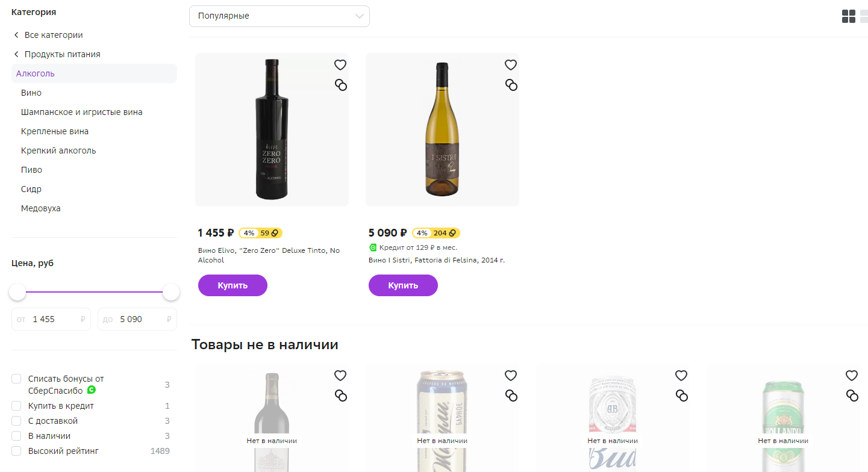Click Купить for I Sistri wine
Viewport: 868px width, 472px height.
point(403,285)
